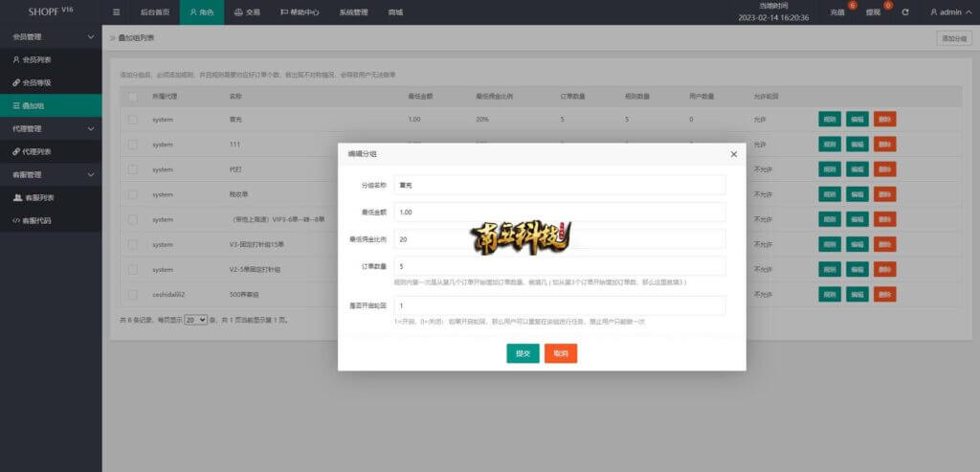Check the box for the 111 row
Viewport: 980px width, 472px height.
tap(132, 145)
